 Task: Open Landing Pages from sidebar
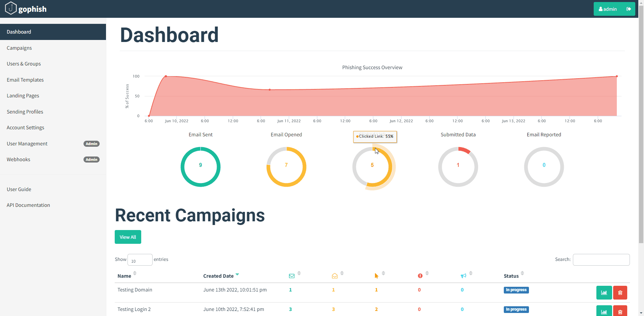coord(23,96)
